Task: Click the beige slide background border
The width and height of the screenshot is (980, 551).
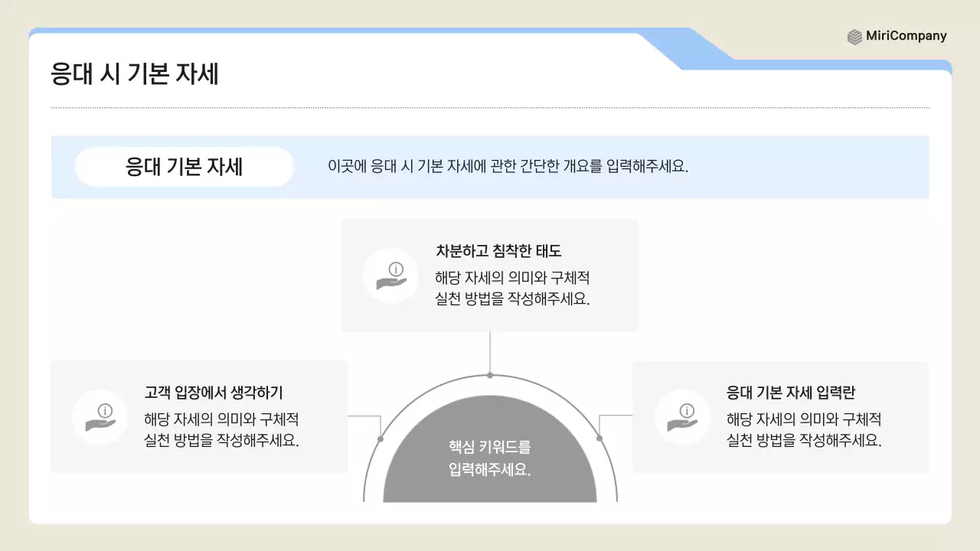Action: pos(14,275)
